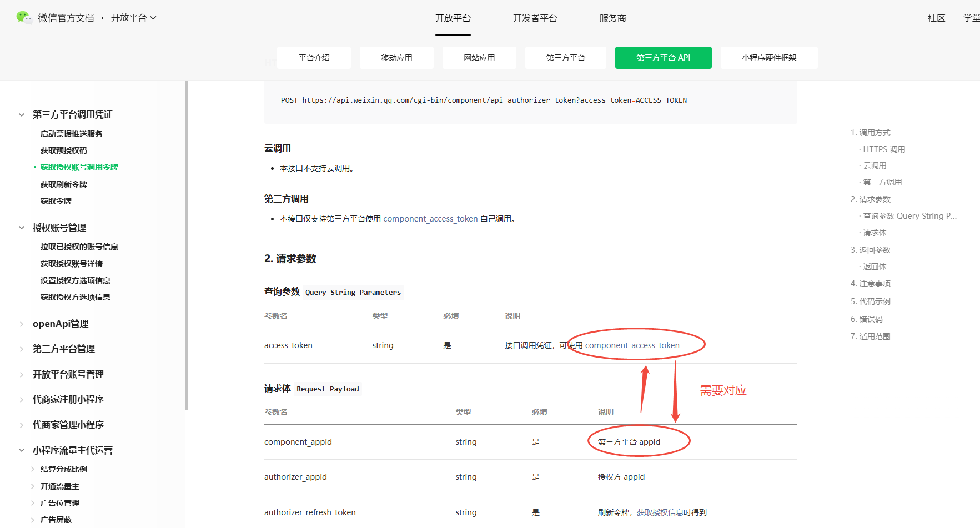
Task: Click the 微信官方文档 site title
Action: tap(66, 18)
